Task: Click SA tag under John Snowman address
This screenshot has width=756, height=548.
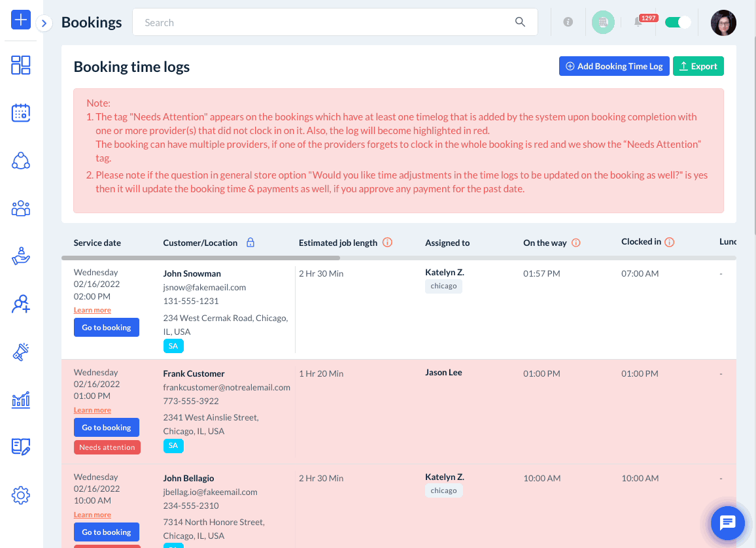Action: click(x=173, y=345)
